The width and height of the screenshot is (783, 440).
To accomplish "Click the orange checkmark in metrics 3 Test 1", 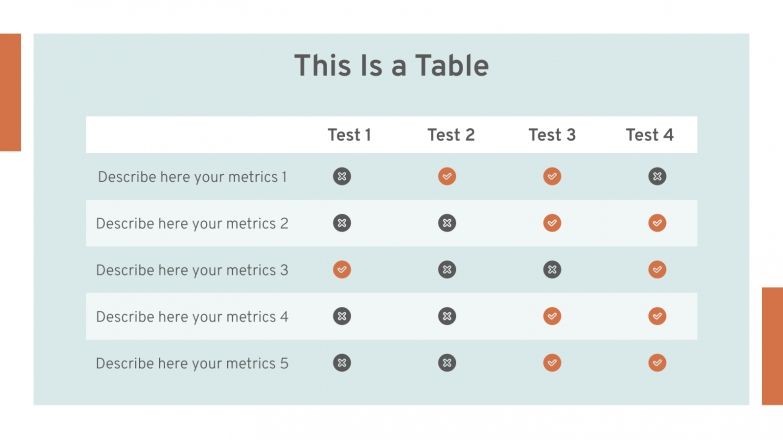I will pos(342,270).
